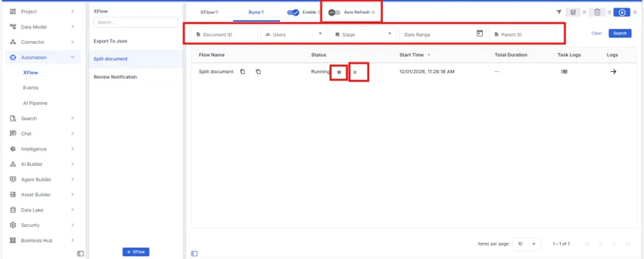Toggle the Enable switch off

[293, 12]
